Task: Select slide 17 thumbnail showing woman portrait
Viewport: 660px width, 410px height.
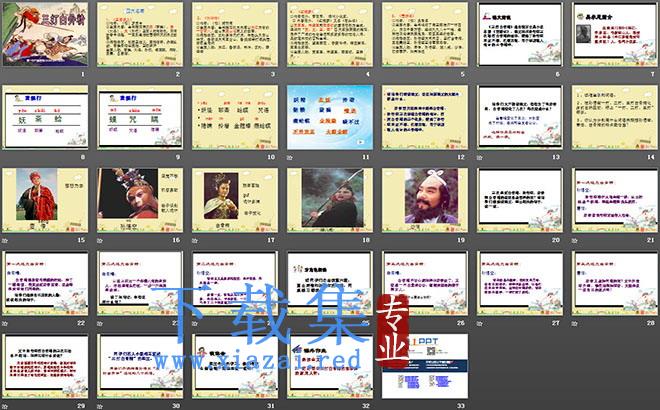Action: click(x=235, y=200)
